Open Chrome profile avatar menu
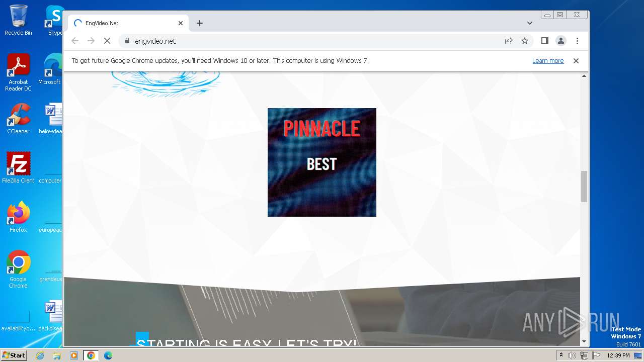 tap(561, 41)
